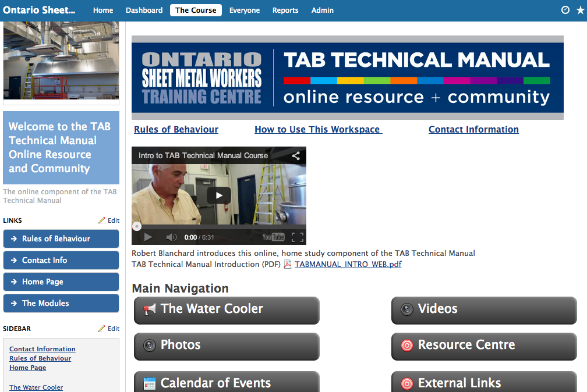The width and height of the screenshot is (587, 392).
Task: Open the Dashboard menu item
Action: click(x=144, y=10)
